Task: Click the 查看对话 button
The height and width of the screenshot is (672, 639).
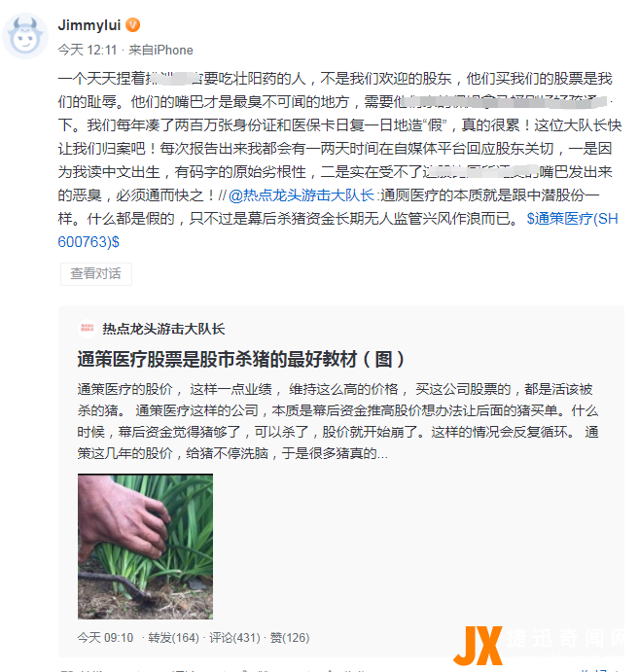Action: pos(96,274)
